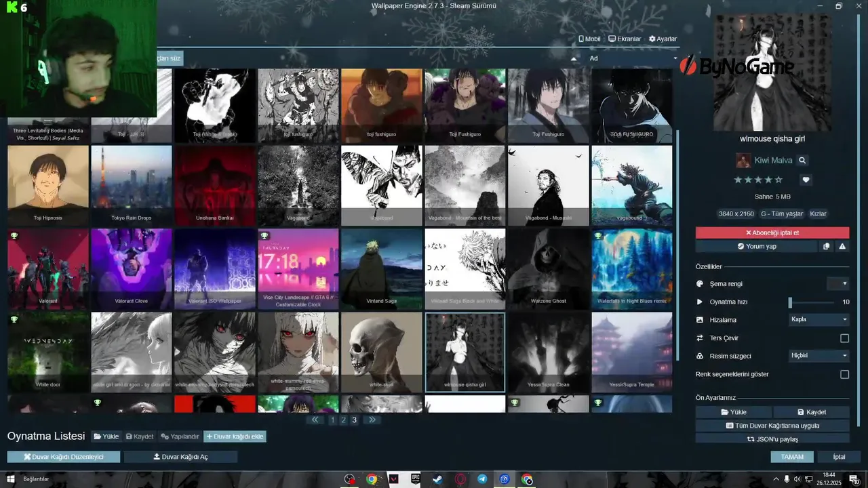Adjust the Oynatma hızı slider
The width and height of the screenshot is (868, 488).
[812, 302]
